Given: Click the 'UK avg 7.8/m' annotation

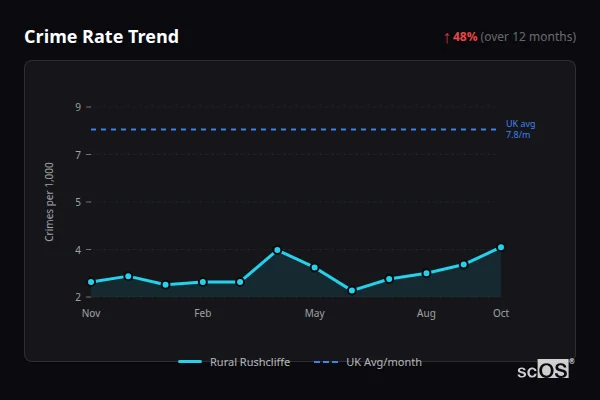Looking at the screenshot, I should (x=520, y=129).
